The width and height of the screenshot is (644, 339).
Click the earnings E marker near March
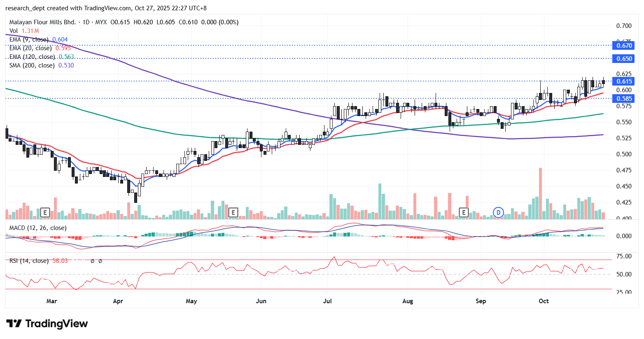point(45,212)
